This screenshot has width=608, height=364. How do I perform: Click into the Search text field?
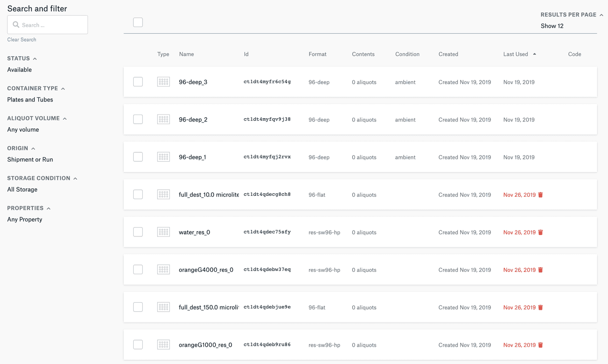click(52, 25)
